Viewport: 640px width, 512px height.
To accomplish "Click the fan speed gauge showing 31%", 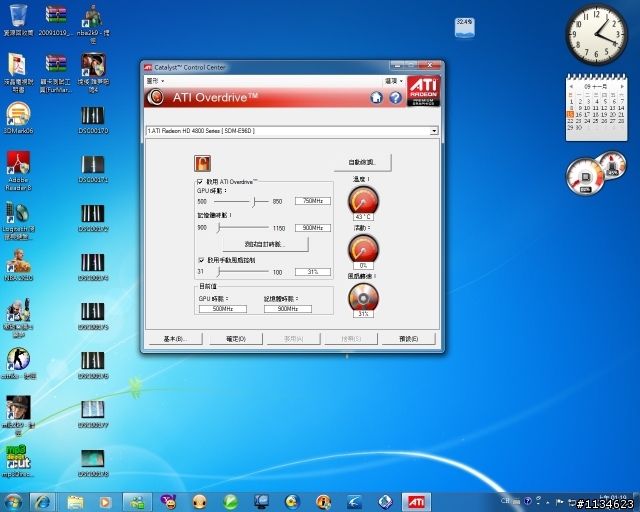I will [x=363, y=300].
